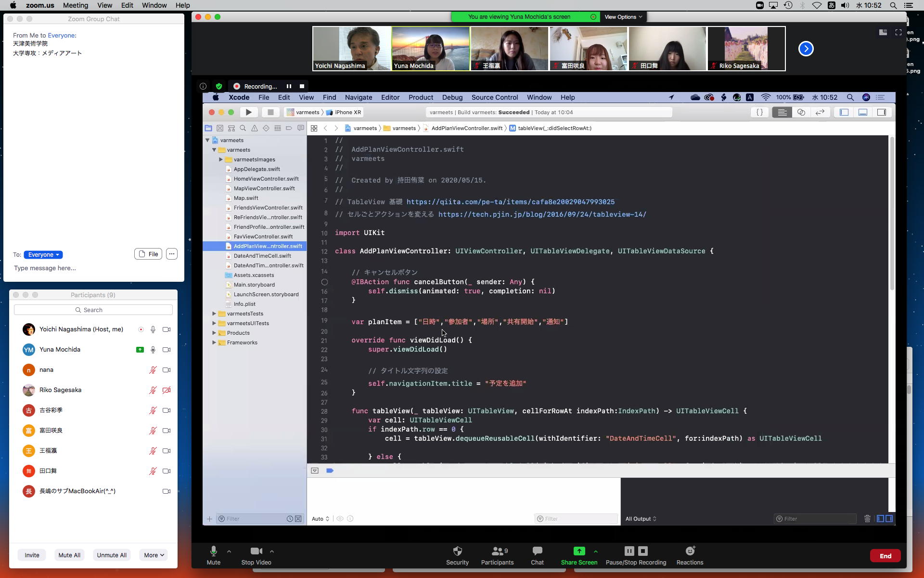Show next participant thumbnails with blue arrow
This screenshot has height=578, width=924.
pyautogui.click(x=806, y=49)
